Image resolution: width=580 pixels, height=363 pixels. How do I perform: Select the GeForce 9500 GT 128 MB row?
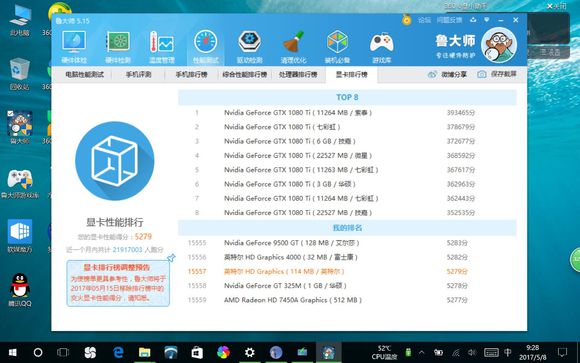pos(347,243)
